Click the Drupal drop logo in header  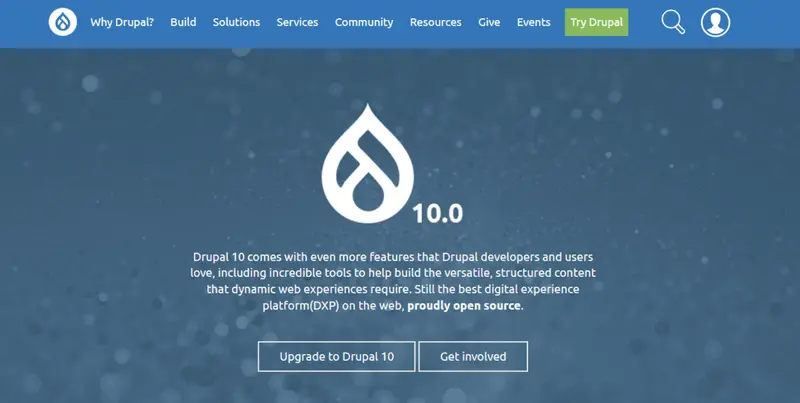click(x=63, y=22)
